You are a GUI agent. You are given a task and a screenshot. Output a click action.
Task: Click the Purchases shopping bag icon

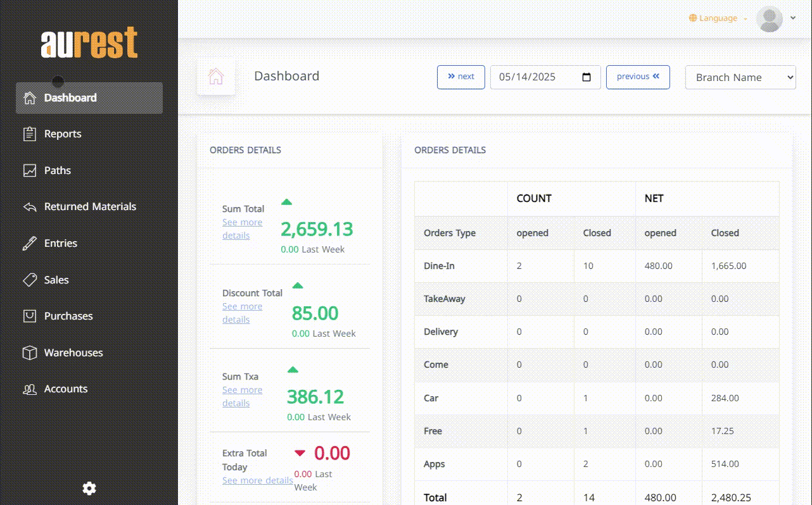point(29,316)
